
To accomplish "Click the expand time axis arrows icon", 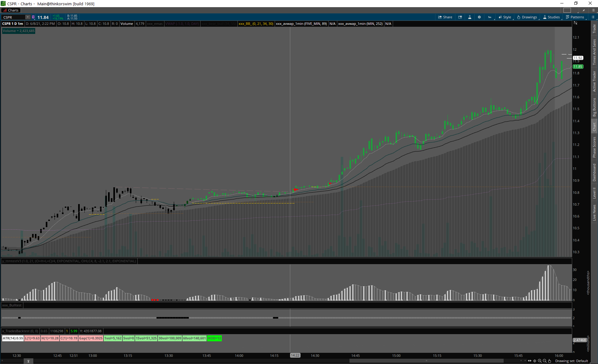I will pyautogui.click(x=529, y=361).
